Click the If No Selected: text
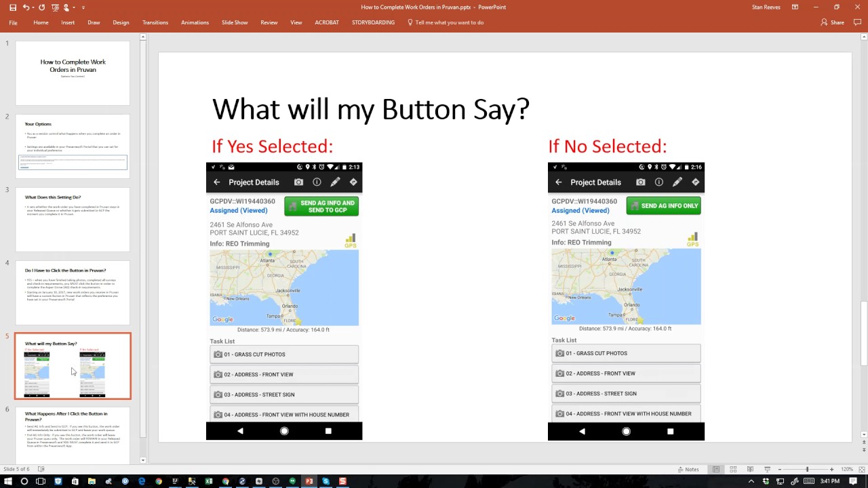 click(x=608, y=146)
